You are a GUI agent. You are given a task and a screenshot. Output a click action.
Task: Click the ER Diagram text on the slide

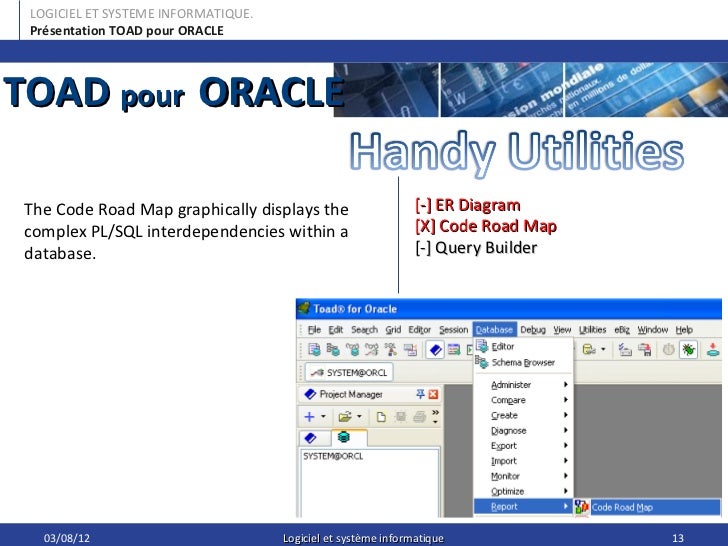tap(478, 205)
